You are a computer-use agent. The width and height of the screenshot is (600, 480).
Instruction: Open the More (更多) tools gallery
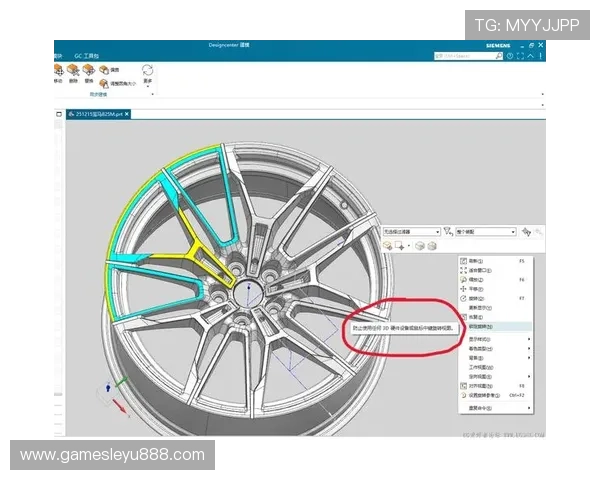pos(148,73)
